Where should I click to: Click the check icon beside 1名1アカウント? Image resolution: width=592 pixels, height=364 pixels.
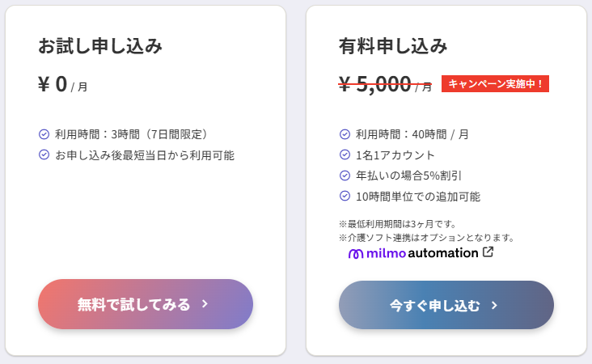click(x=345, y=154)
